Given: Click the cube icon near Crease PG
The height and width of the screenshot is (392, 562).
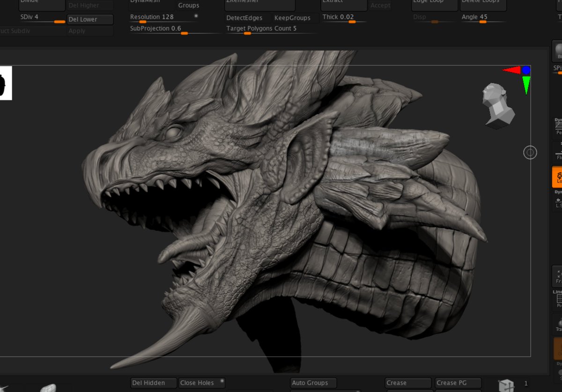Looking at the screenshot, I should (x=506, y=385).
